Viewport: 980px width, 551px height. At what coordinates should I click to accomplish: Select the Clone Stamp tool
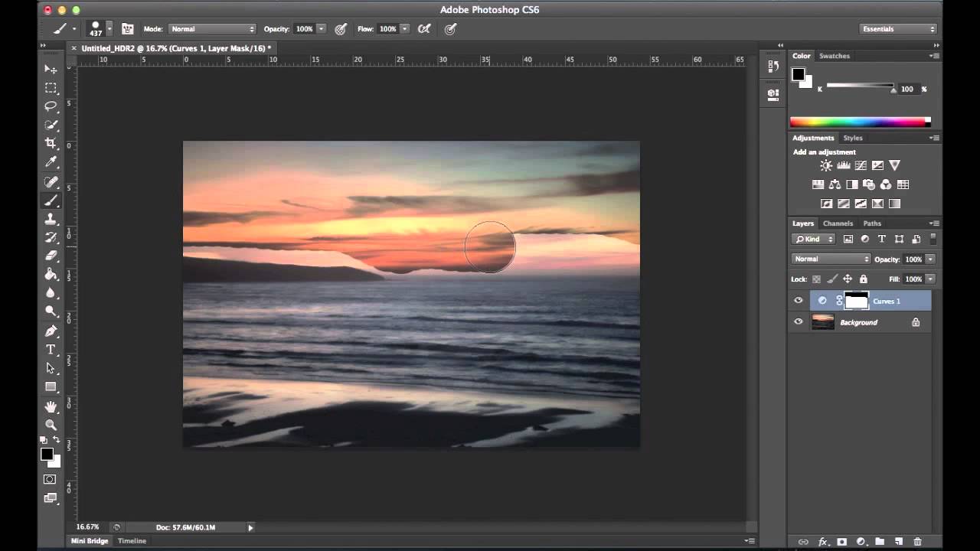click(51, 219)
